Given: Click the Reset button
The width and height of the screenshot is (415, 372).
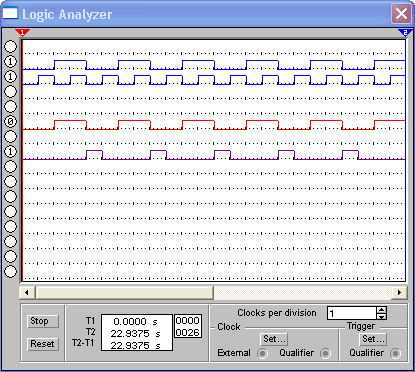Looking at the screenshot, I should point(42,344).
